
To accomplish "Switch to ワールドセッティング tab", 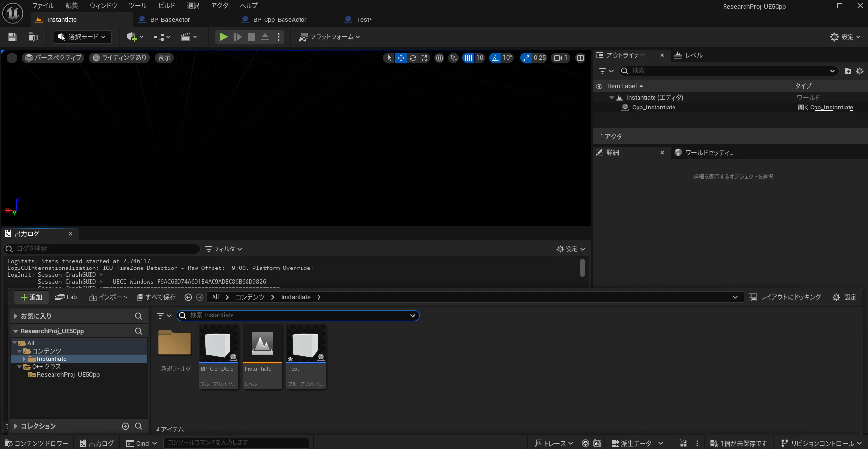I will [x=704, y=153].
